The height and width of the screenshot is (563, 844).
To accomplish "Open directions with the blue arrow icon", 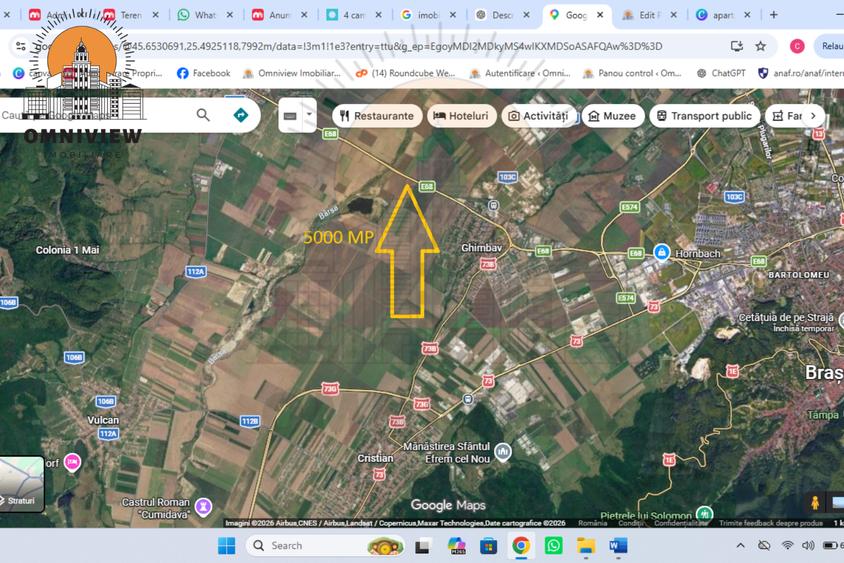I will tap(241, 115).
